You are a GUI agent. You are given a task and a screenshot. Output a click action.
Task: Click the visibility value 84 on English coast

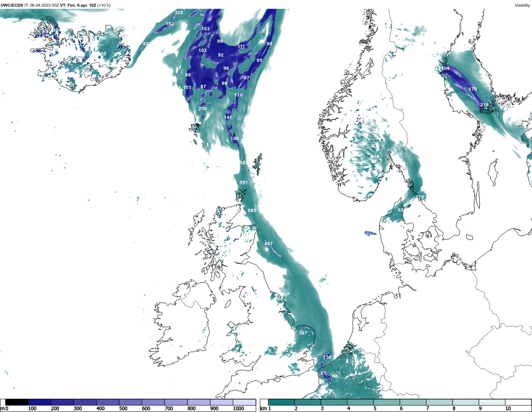280,299
